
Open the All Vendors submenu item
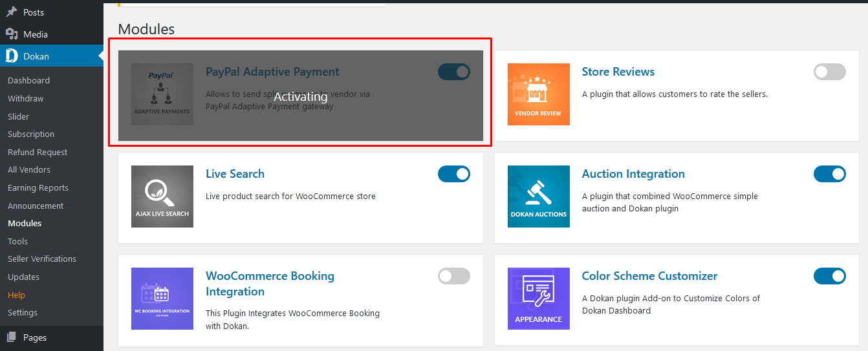click(29, 169)
